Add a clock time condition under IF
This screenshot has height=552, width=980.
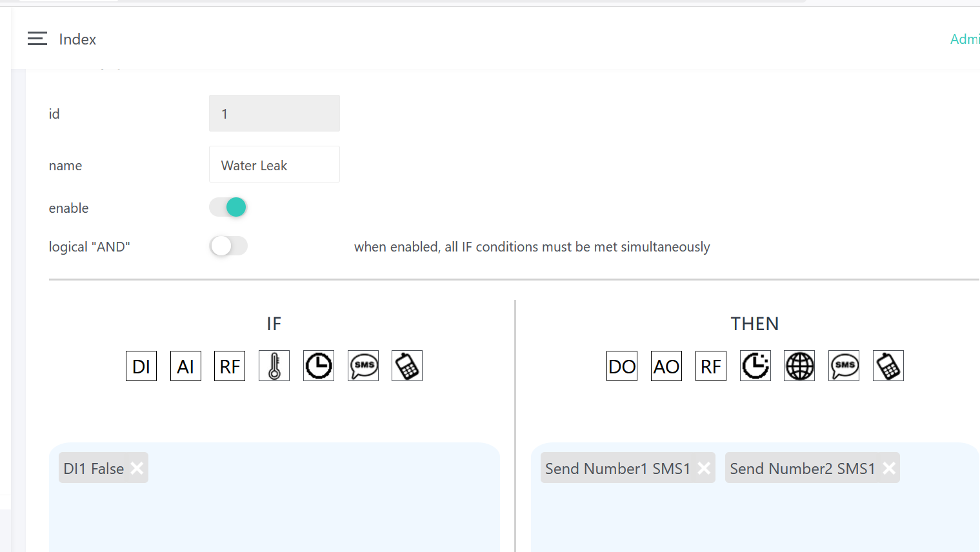click(319, 366)
